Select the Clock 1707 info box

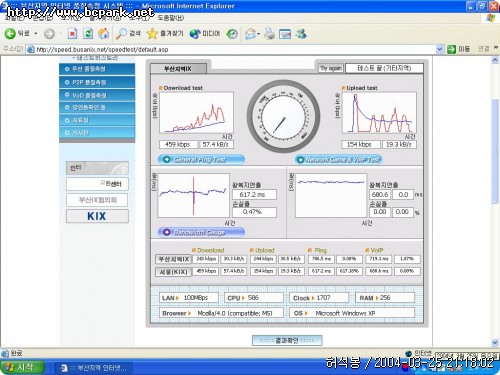tap(319, 298)
